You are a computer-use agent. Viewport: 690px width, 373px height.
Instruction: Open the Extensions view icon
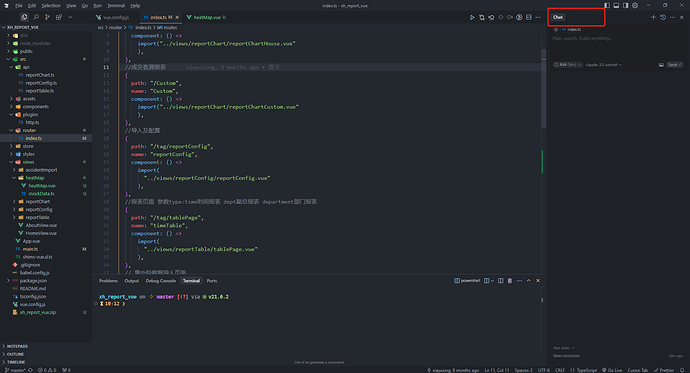coord(59,17)
